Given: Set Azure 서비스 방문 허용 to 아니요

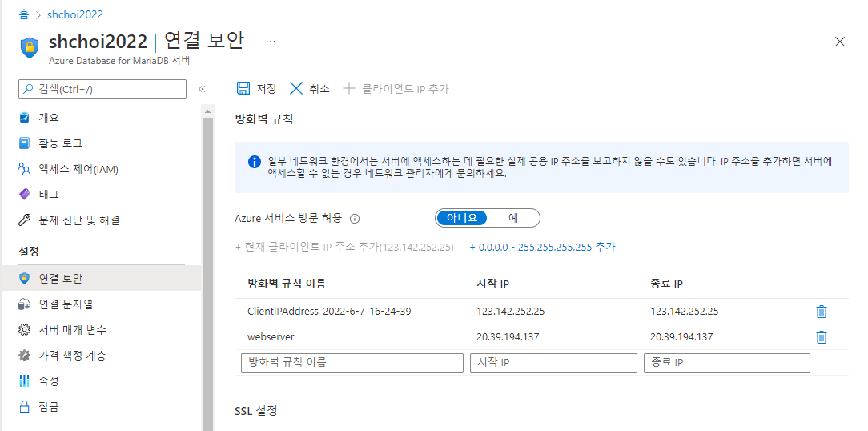Looking at the screenshot, I should tap(462, 218).
